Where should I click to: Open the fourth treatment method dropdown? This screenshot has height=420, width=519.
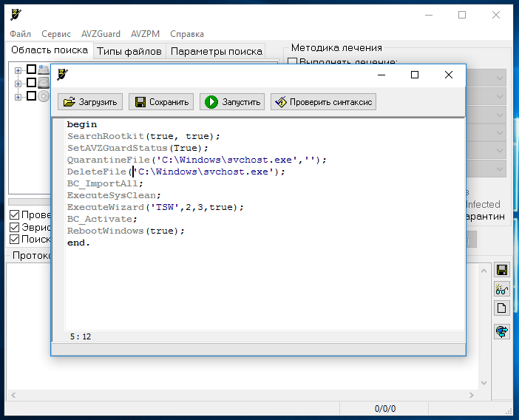click(500, 132)
